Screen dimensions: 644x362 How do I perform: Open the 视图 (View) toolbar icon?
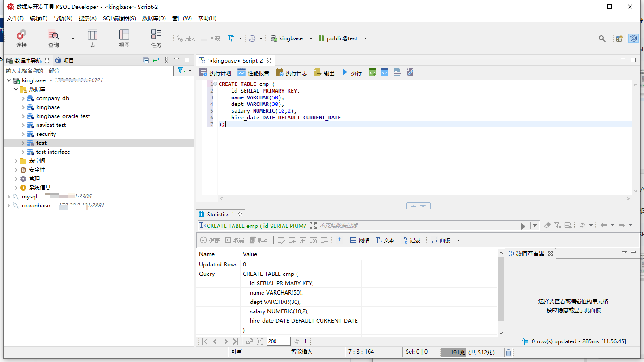click(x=124, y=38)
